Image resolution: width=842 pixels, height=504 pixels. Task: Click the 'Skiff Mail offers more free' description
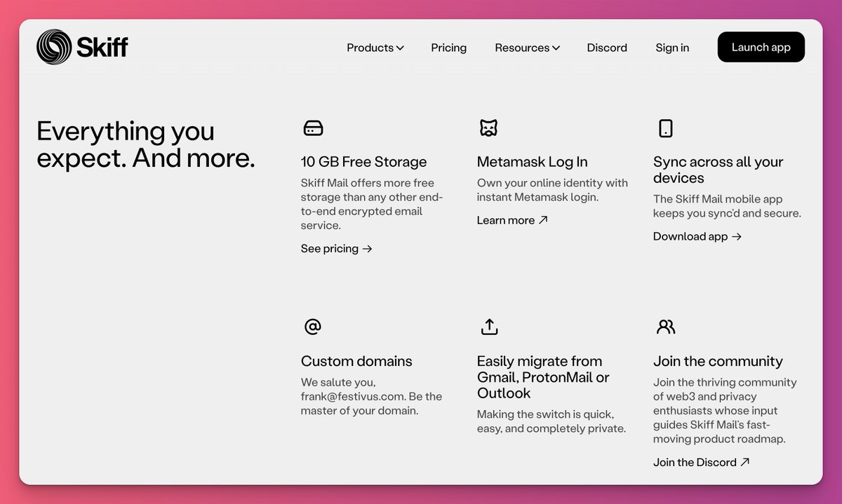[x=372, y=204]
